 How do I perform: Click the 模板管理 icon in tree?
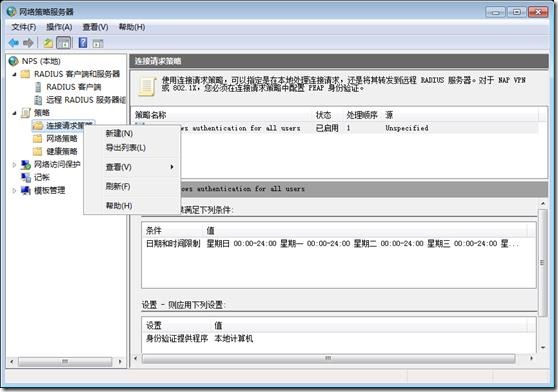click(x=26, y=190)
